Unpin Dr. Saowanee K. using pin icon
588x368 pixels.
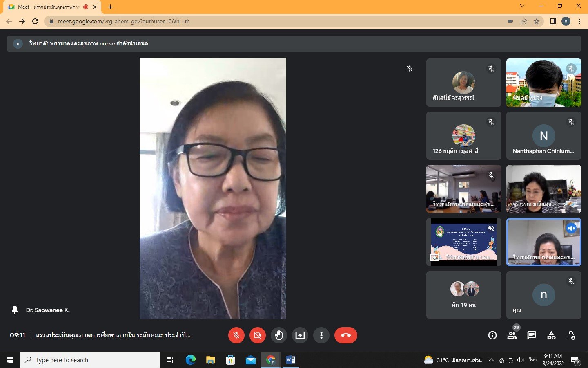[15, 310]
